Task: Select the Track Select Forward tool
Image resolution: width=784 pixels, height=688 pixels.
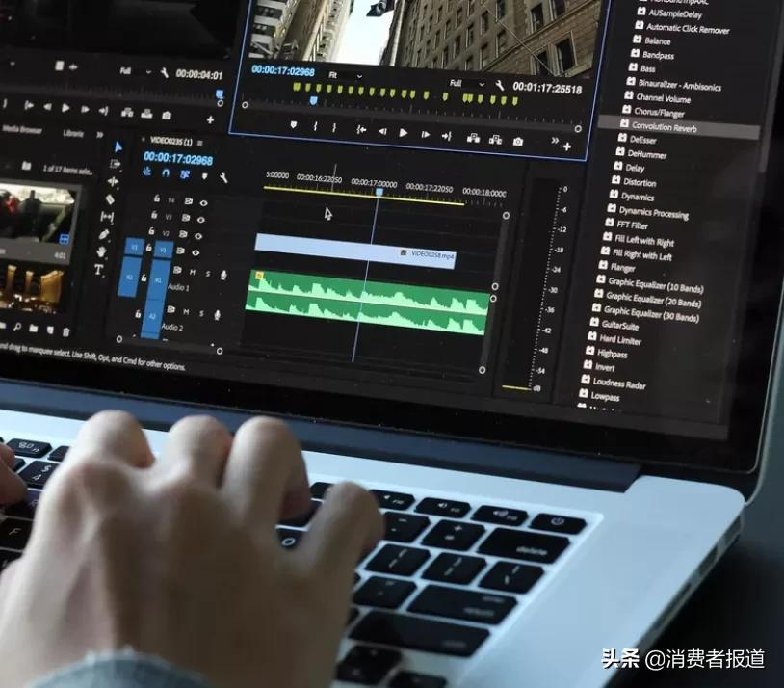Action: click(x=116, y=164)
